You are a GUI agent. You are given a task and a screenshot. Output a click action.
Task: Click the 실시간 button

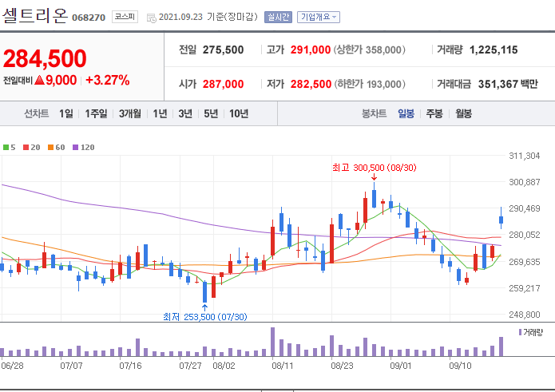[278, 17]
